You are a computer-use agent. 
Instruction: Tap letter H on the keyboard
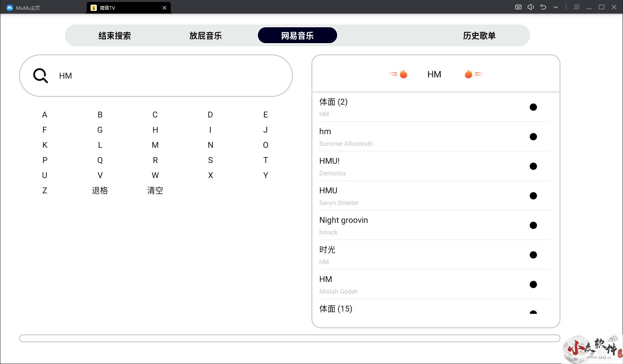(x=155, y=130)
